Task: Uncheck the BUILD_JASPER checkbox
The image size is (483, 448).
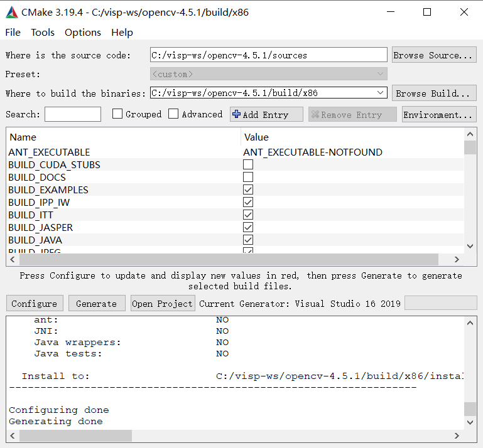Action: [248, 227]
